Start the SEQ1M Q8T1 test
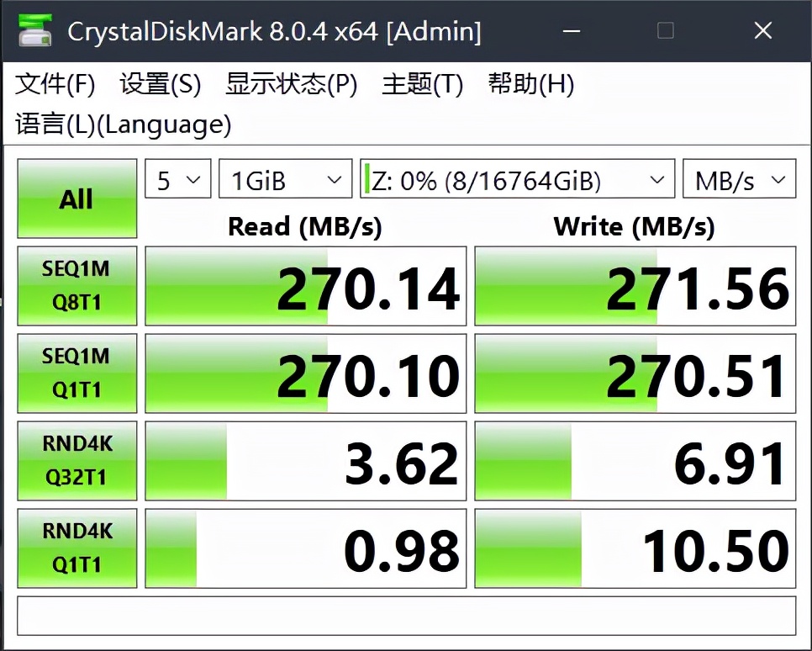 click(x=77, y=286)
